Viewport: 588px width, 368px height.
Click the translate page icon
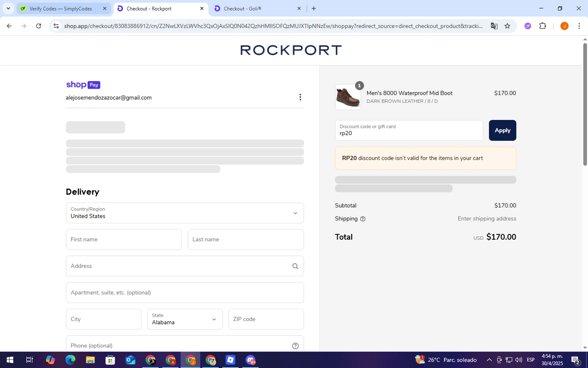[x=494, y=26]
